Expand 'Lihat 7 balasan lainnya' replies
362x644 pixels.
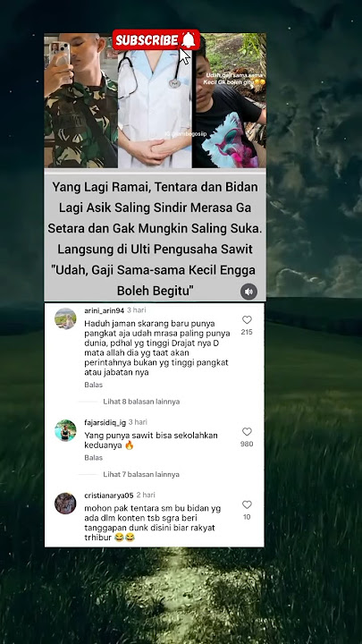click(x=141, y=474)
